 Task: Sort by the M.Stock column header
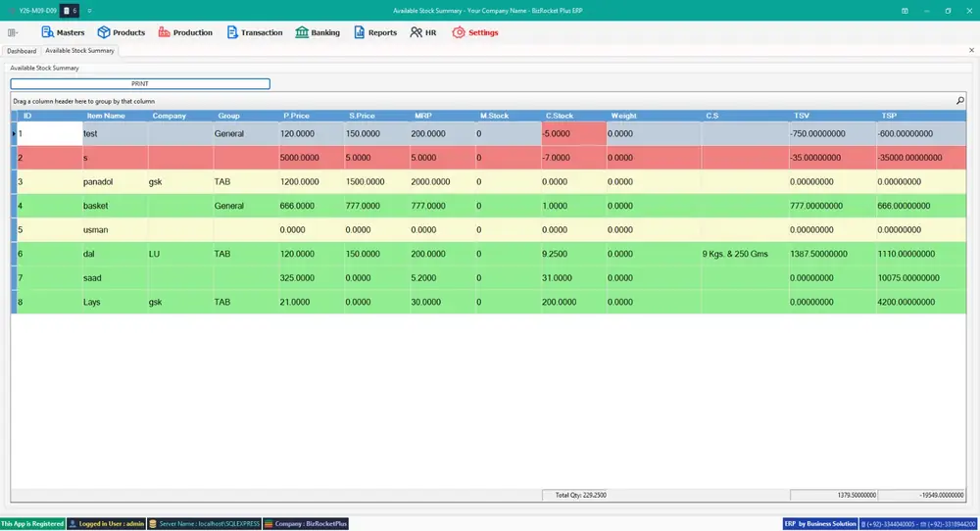pos(508,116)
